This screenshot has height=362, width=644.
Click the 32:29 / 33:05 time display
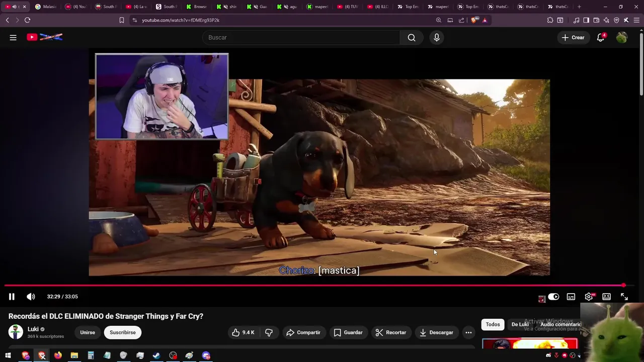tap(62, 297)
